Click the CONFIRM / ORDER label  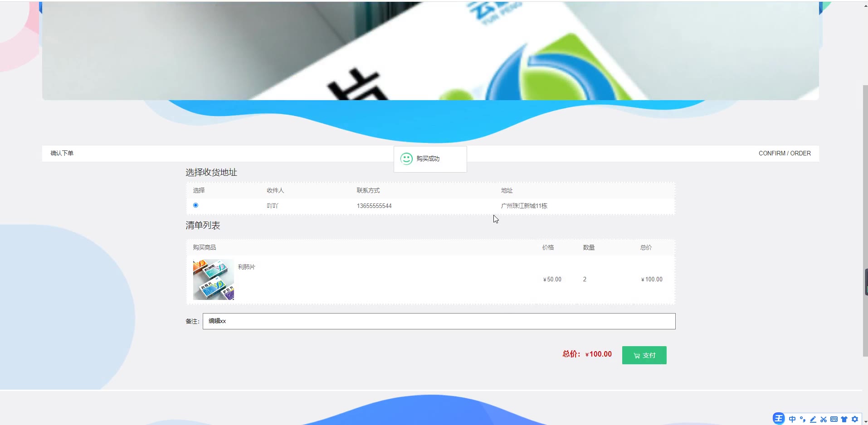pos(785,153)
